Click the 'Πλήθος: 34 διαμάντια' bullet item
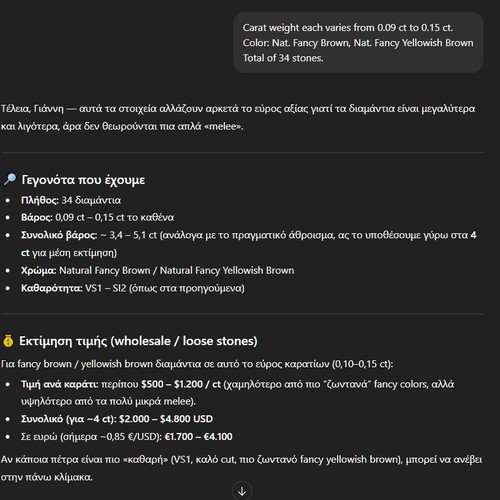The height and width of the screenshot is (500, 500). tap(71, 200)
